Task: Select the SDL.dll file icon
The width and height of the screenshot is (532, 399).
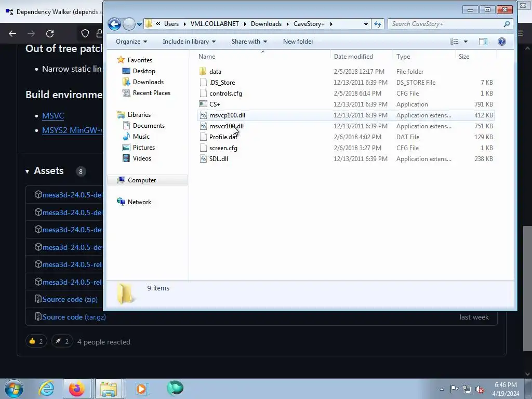Action: click(x=203, y=159)
